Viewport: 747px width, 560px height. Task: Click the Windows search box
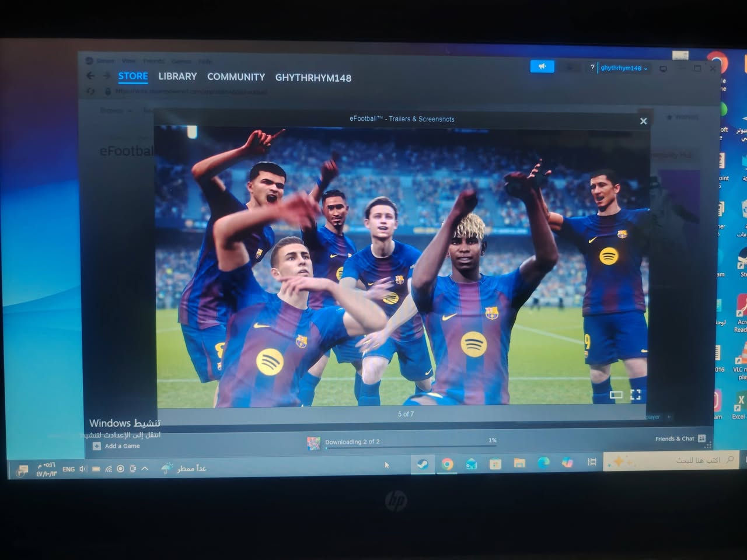pos(671,461)
